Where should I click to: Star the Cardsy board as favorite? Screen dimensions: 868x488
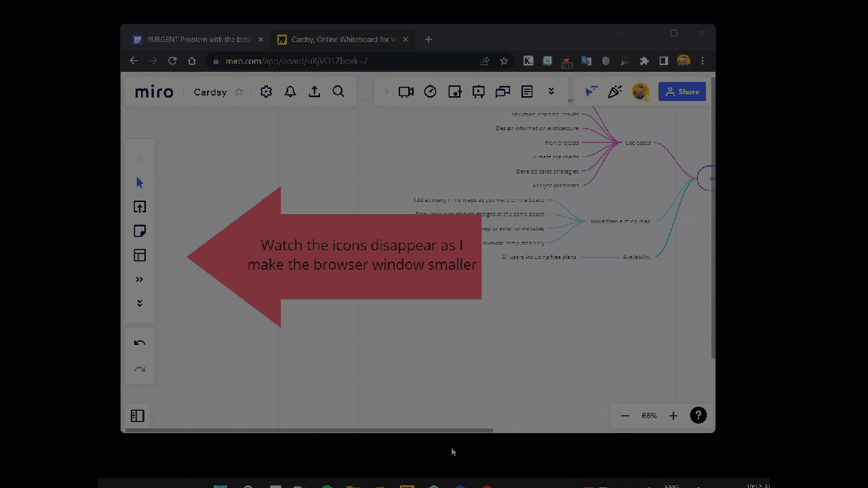[239, 91]
